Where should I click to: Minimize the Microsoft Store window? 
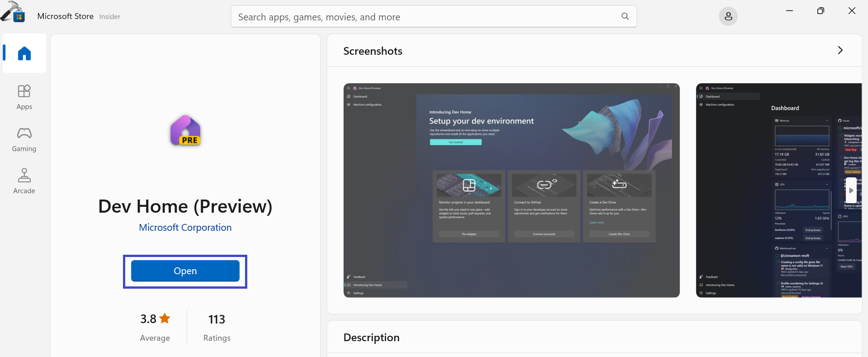(789, 11)
